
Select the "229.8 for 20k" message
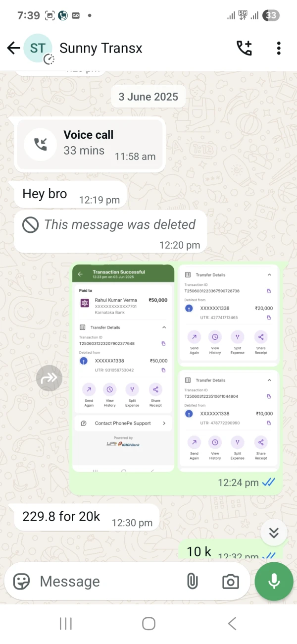tap(84, 517)
